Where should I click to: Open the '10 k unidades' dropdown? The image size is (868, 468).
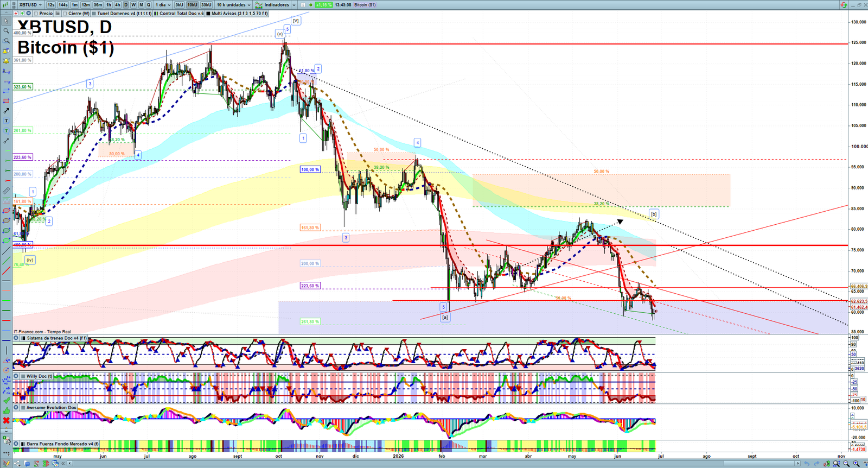[x=234, y=5]
